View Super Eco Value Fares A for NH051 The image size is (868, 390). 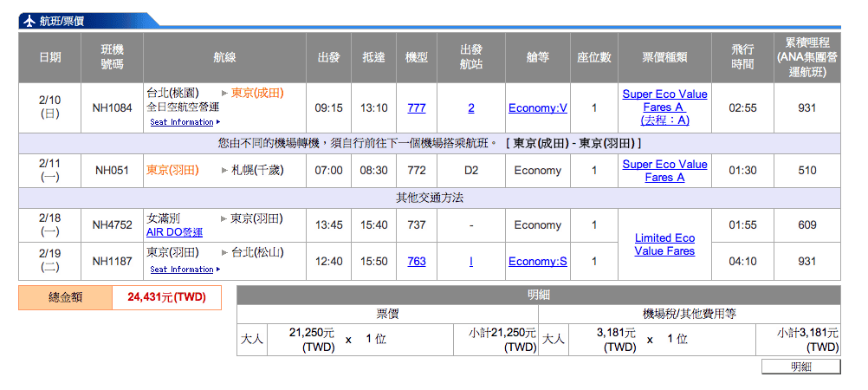click(x=664, y=171)
